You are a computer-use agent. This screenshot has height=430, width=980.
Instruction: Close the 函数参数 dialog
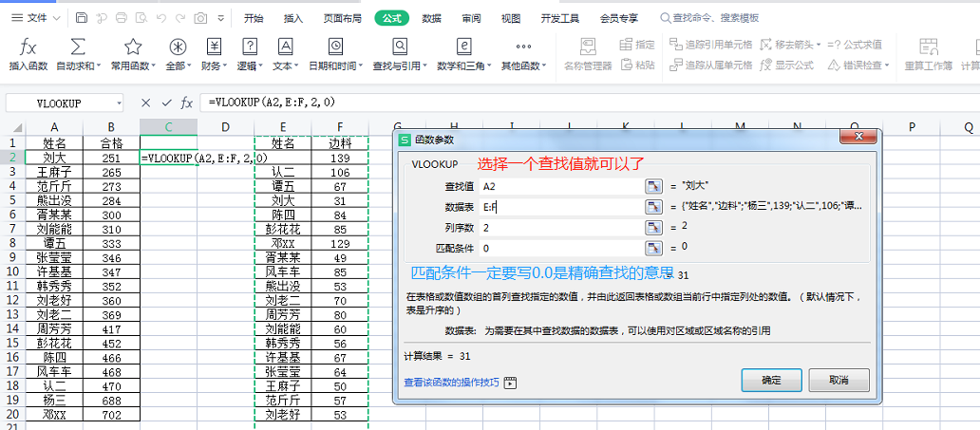point(858,139)
